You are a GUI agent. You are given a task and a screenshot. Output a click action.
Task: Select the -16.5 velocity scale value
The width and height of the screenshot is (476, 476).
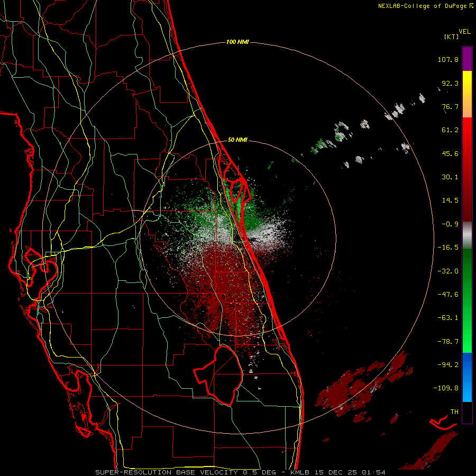(448, 248)
